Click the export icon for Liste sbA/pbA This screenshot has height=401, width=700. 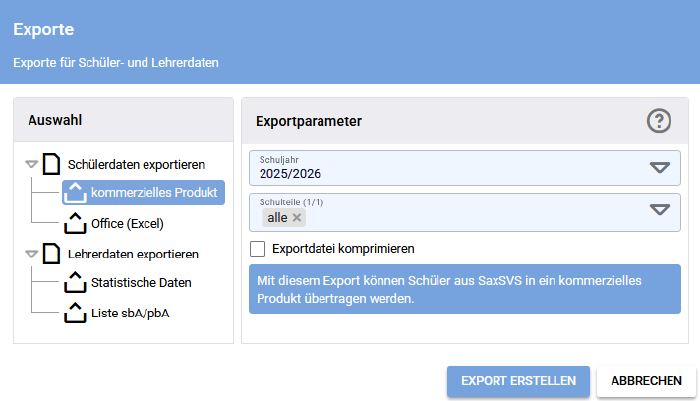tap(76, 313)
